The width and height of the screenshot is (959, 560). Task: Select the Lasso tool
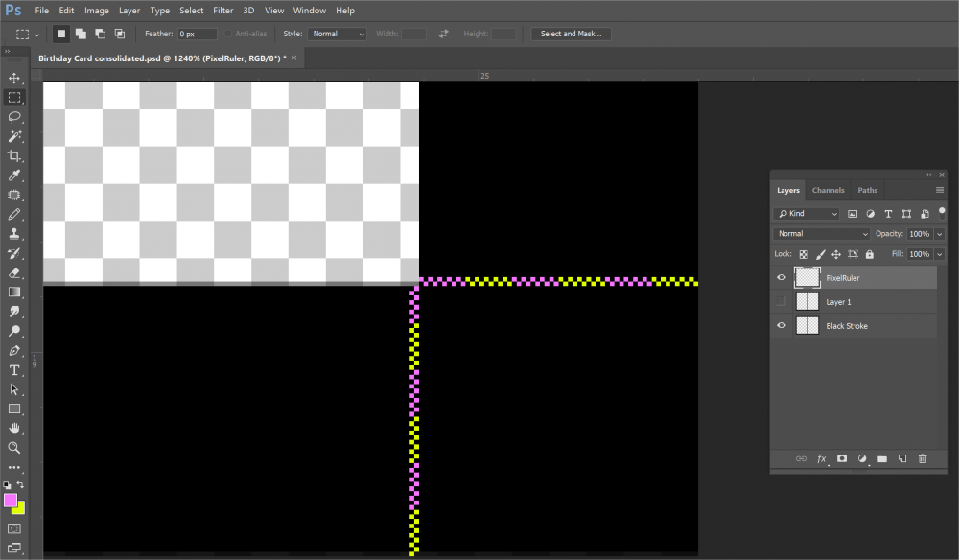[x=14, y=117]
